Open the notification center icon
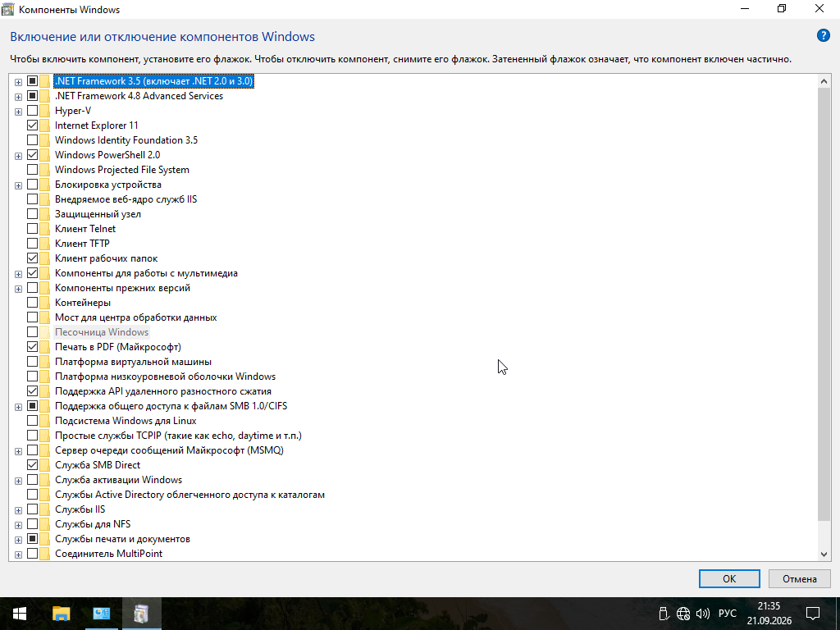 click(x=813, y=614)
